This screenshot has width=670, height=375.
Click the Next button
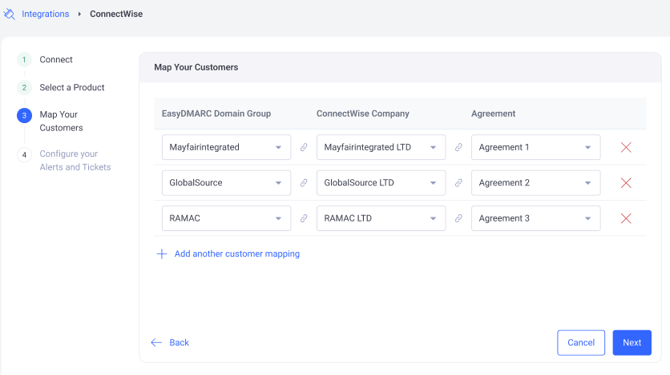pyautogui.click(x=632, y=343)
